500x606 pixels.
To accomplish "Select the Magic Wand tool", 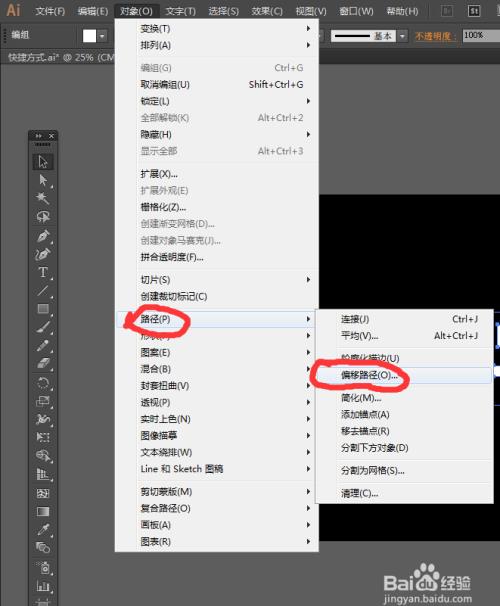I will pos(43,198).
